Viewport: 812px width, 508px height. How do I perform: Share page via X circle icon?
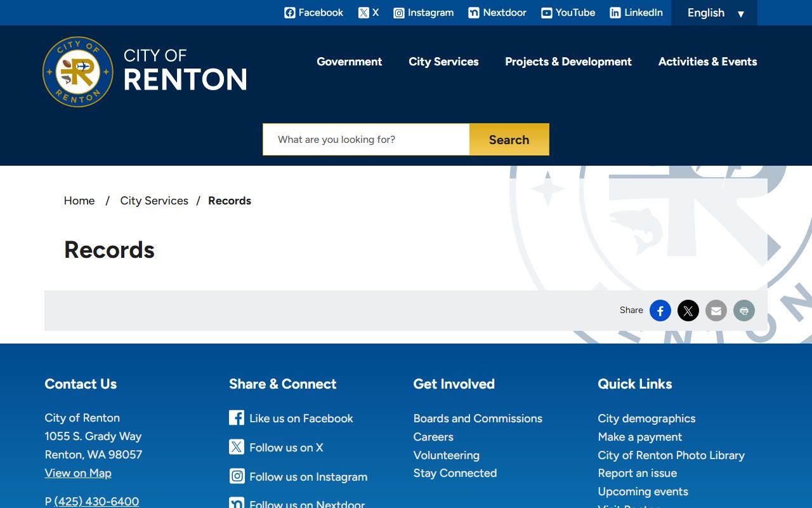[x=688, y=311]
